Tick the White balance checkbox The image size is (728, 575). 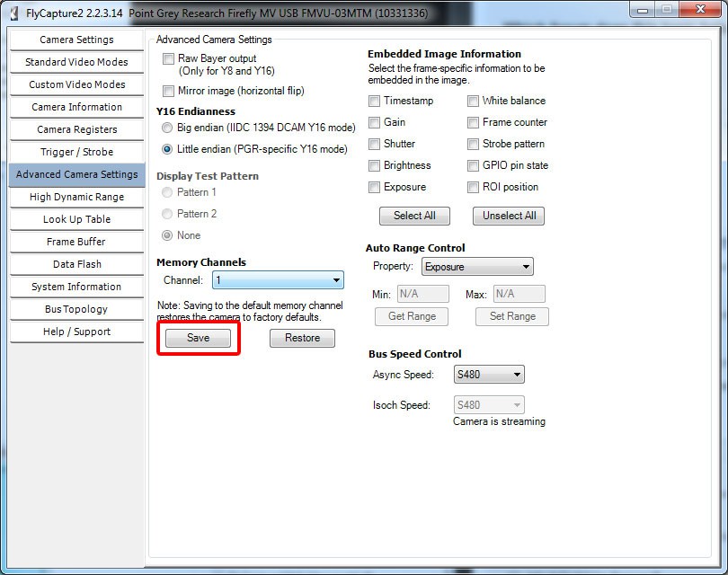coord(473,101)
